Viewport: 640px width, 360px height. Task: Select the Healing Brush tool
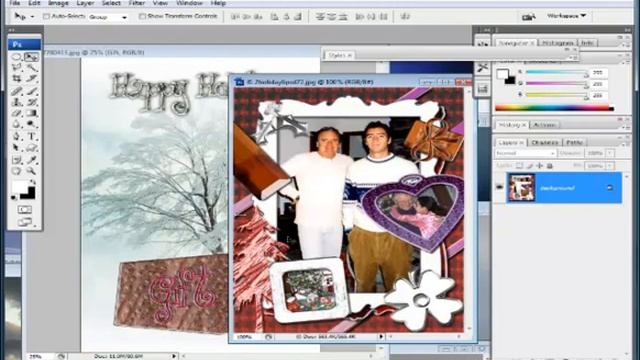coord(17,91)
